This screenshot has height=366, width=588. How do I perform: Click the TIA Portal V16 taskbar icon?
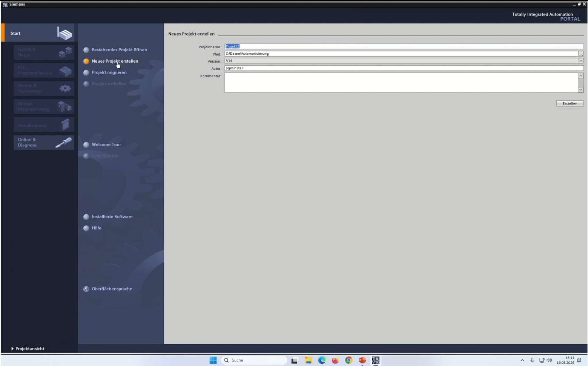[376, 360]
